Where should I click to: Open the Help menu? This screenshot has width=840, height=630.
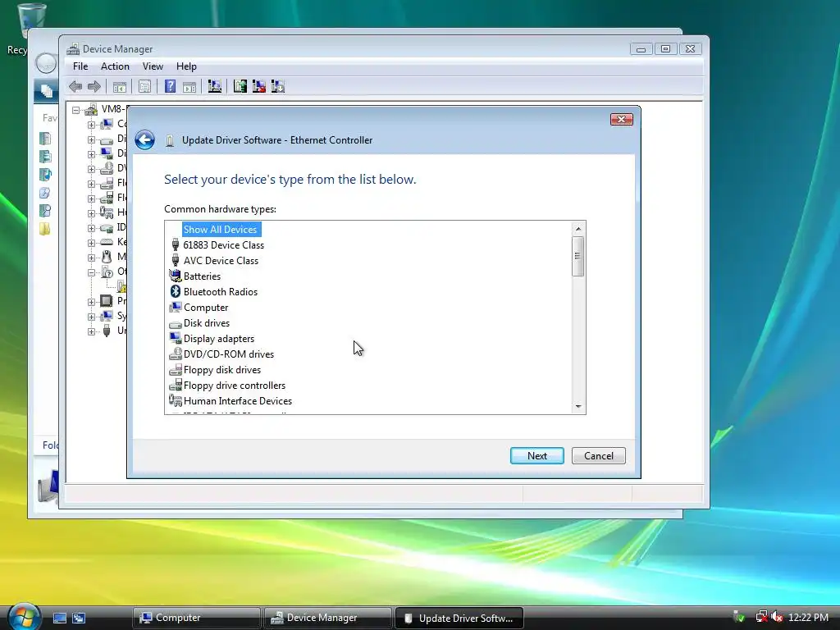click(186, 66)
